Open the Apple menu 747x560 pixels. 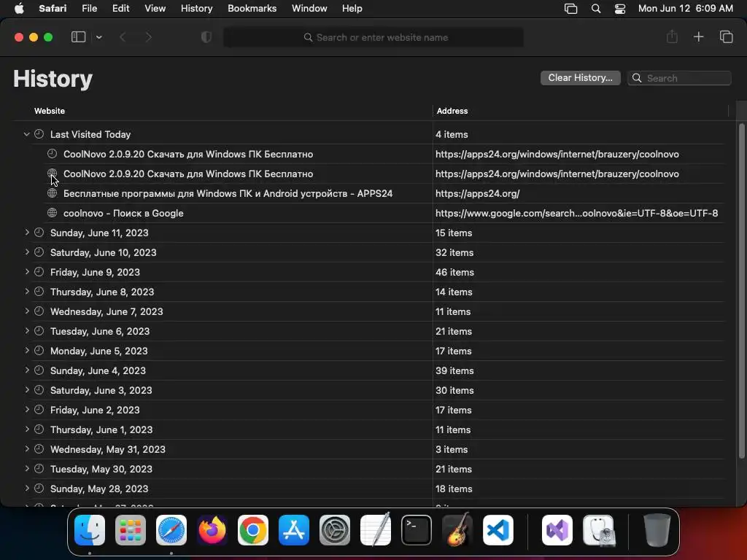click(19, 8)
